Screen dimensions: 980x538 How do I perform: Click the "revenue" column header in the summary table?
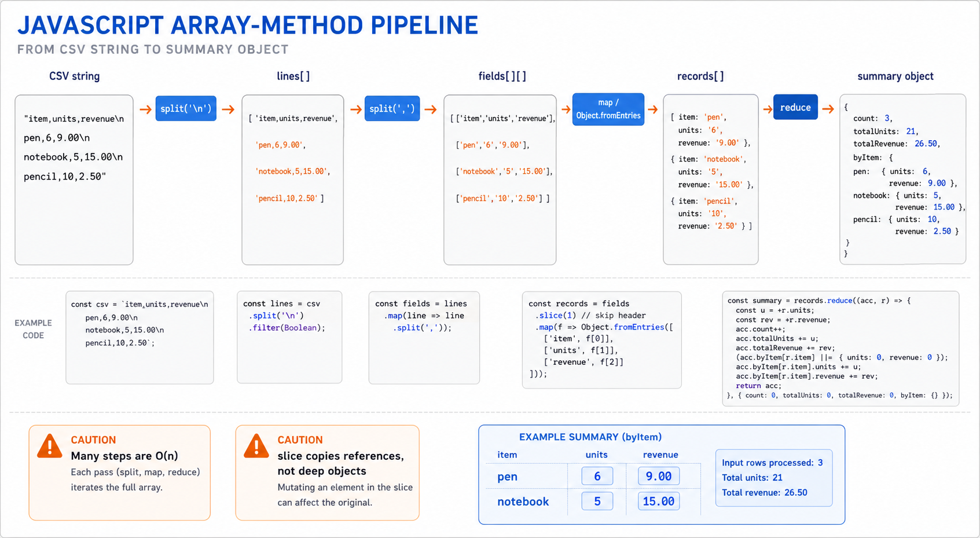tap(660, 455)
